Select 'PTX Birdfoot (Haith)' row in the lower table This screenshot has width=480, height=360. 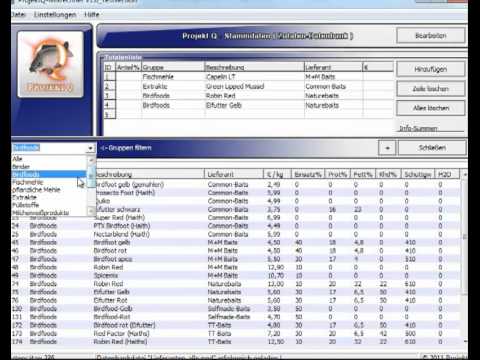pos(235,226)
